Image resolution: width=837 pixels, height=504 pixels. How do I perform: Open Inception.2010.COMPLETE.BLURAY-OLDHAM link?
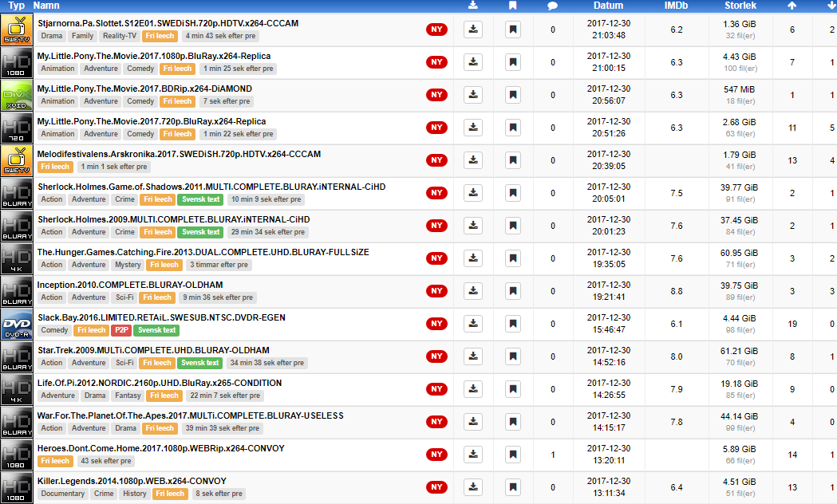point(130,285)
